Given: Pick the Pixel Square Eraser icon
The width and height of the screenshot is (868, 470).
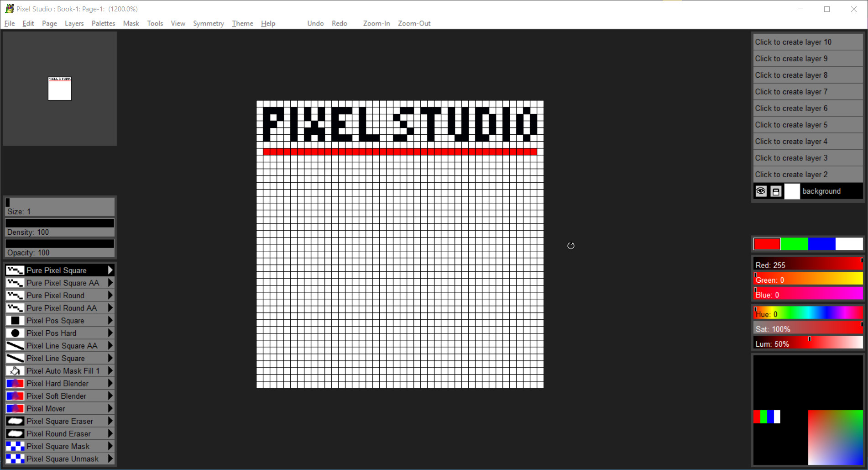Looking at the screenshot, I should 15,421.
